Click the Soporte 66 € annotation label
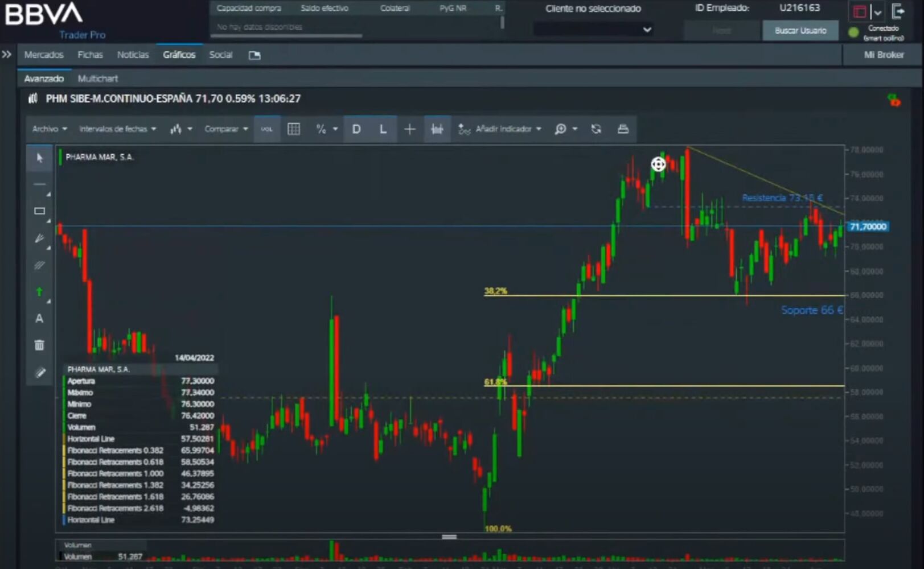 tap(812, 310)
